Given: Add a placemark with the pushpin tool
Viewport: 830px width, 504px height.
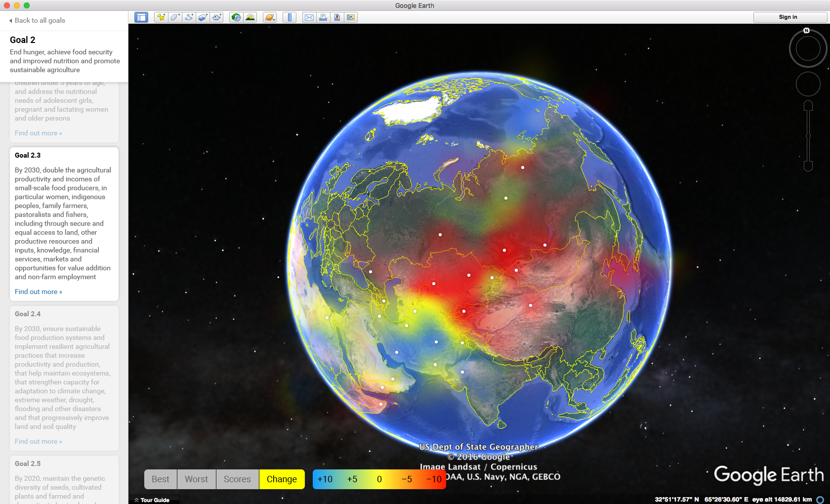Looking at the screenshot, I should pos(161,17).
